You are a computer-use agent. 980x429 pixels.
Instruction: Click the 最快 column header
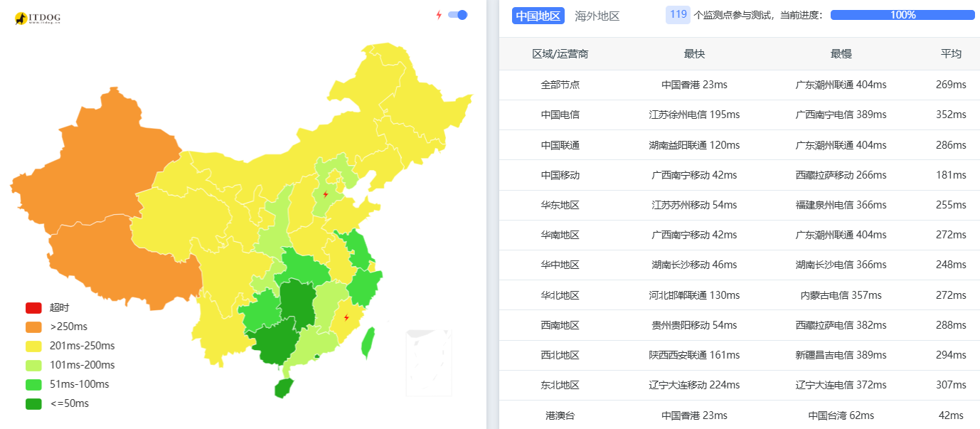pyautogui.click(x=694, y=54)
